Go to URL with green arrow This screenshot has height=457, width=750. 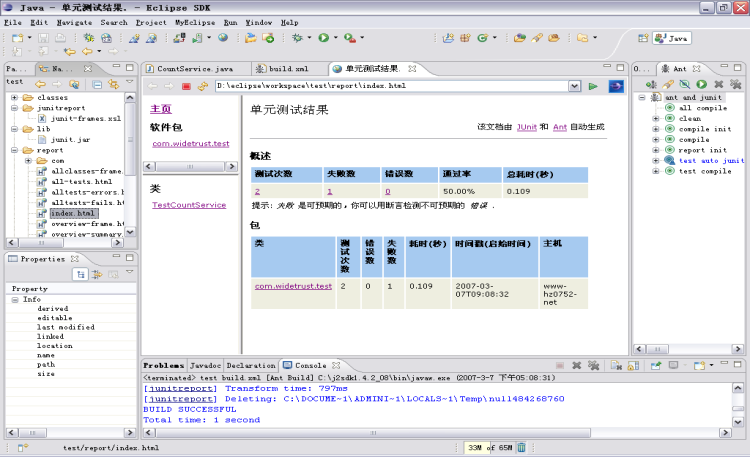click(593, 86)
